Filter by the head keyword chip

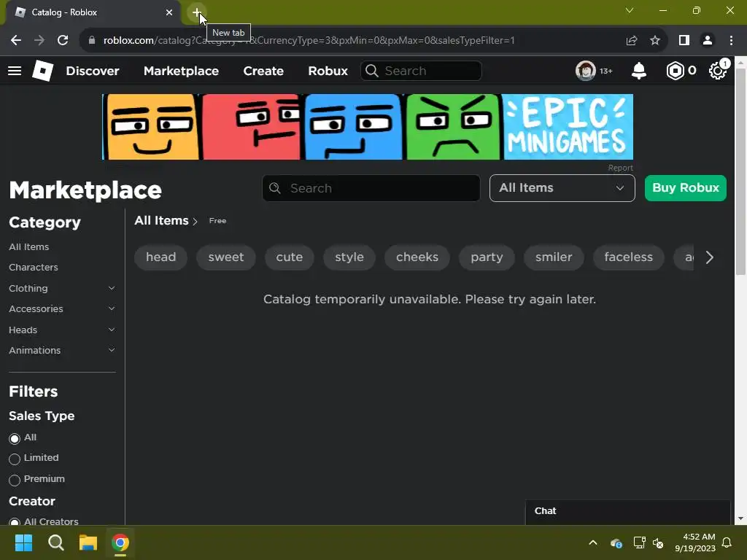pos(160,257)
